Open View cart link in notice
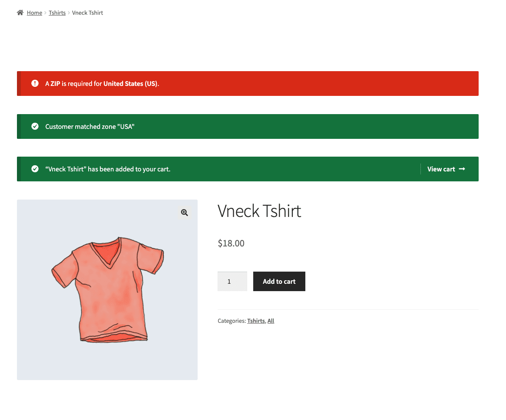This screenshot has width=506, height=420. (446, 169)
